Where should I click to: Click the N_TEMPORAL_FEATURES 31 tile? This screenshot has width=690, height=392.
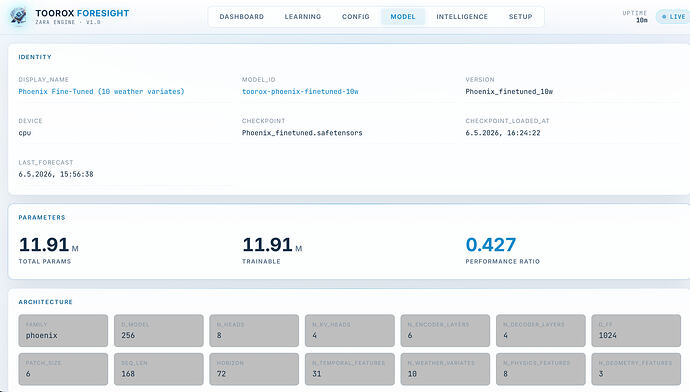350,369
